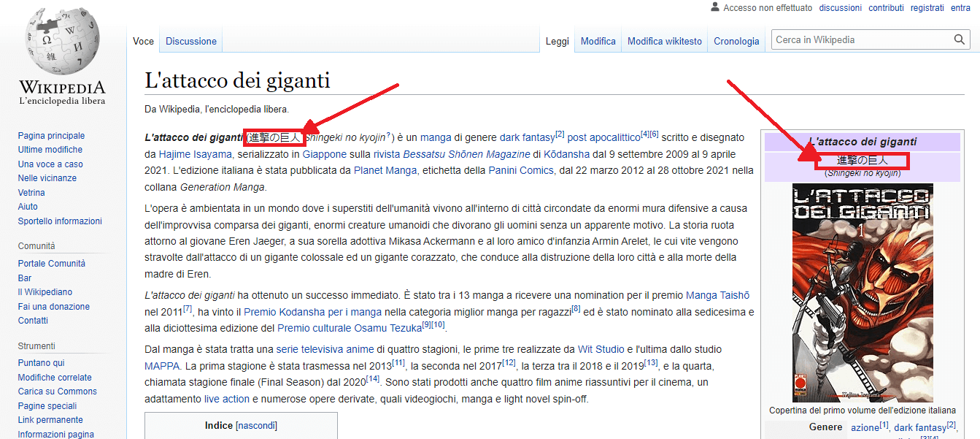
Task: Open the azione genre link in infobox
Action: (x=865, y=427)
